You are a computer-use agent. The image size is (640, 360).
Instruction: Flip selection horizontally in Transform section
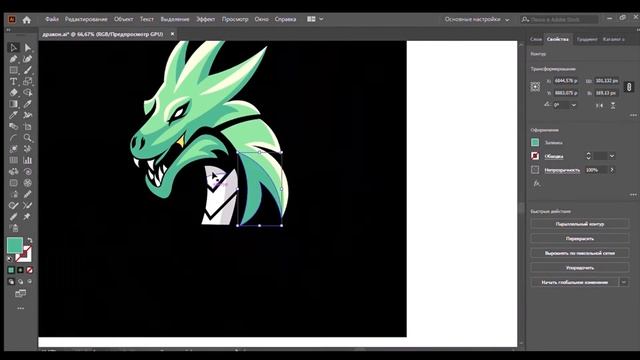tap(599, 106)
